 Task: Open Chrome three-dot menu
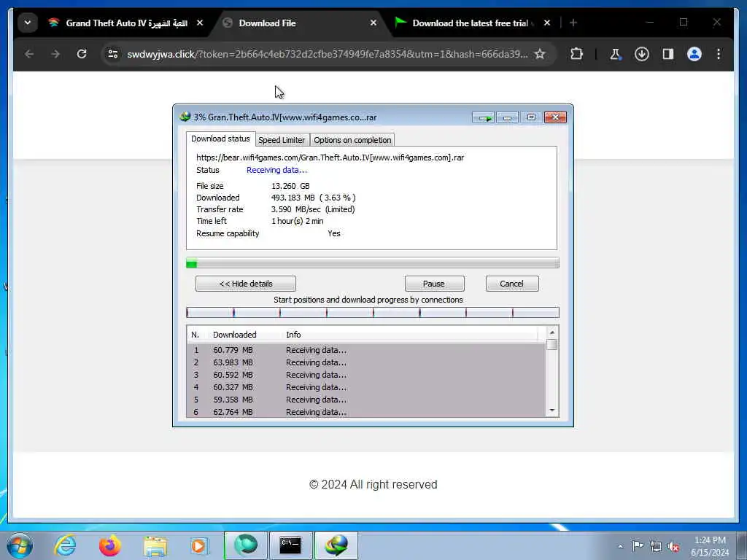(x=719, y=54)
